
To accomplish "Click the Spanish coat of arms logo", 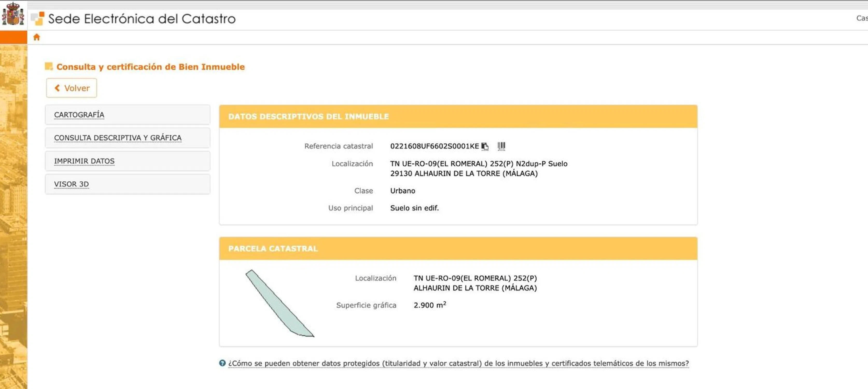I will [13, 14].
